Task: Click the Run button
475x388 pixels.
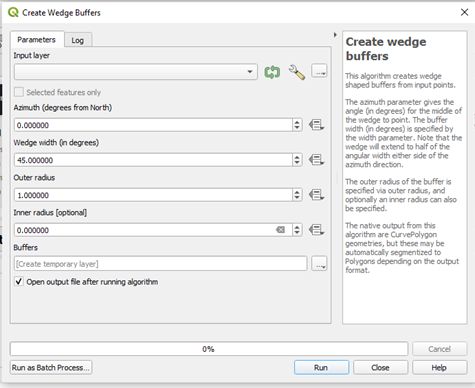Action: (321, 367)
